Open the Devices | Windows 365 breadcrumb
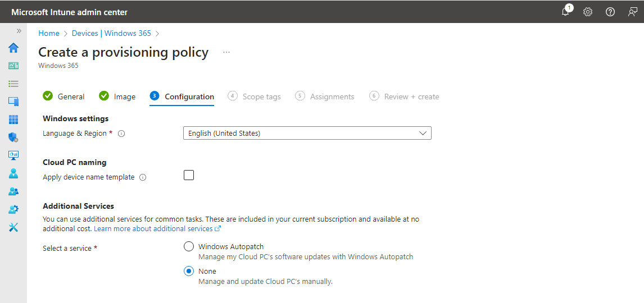This screenshot has height=303, width=644. click(x=111, y=34)
